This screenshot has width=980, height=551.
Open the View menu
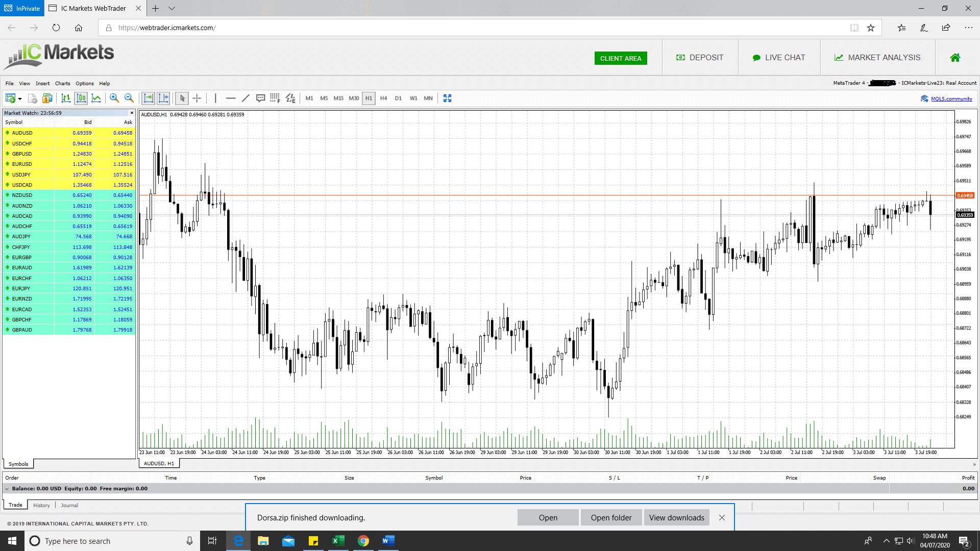pos(24,84)
